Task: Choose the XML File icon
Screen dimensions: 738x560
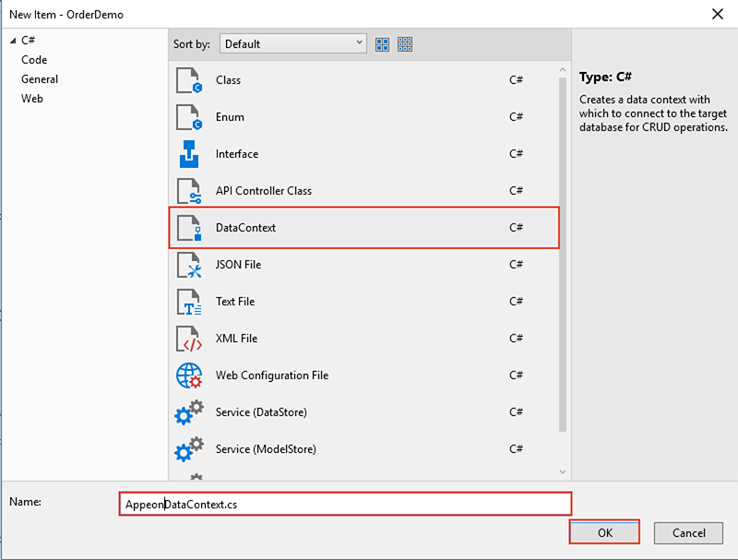Action: pos(188,339)
